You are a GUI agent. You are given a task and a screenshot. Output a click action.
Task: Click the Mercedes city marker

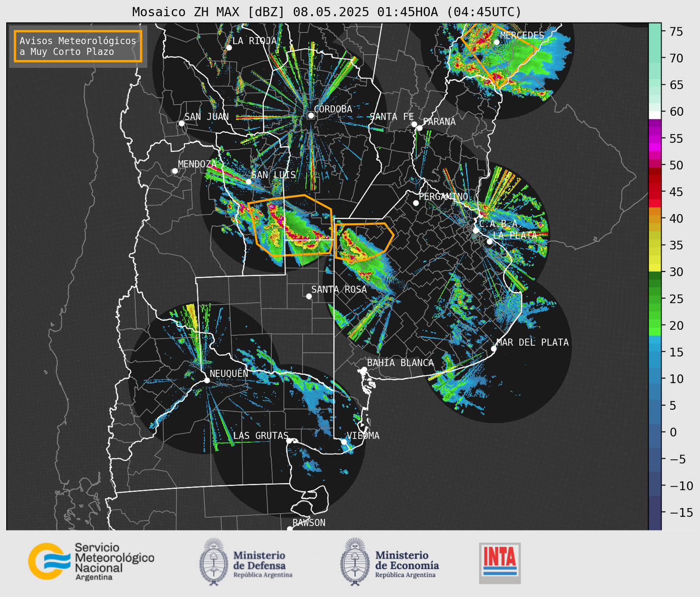tap(496, 42)
